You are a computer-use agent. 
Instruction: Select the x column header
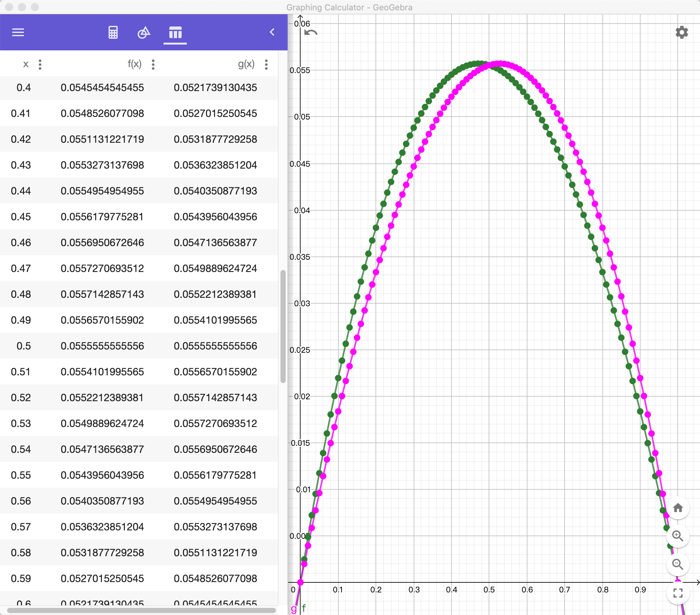pos(26,64)
